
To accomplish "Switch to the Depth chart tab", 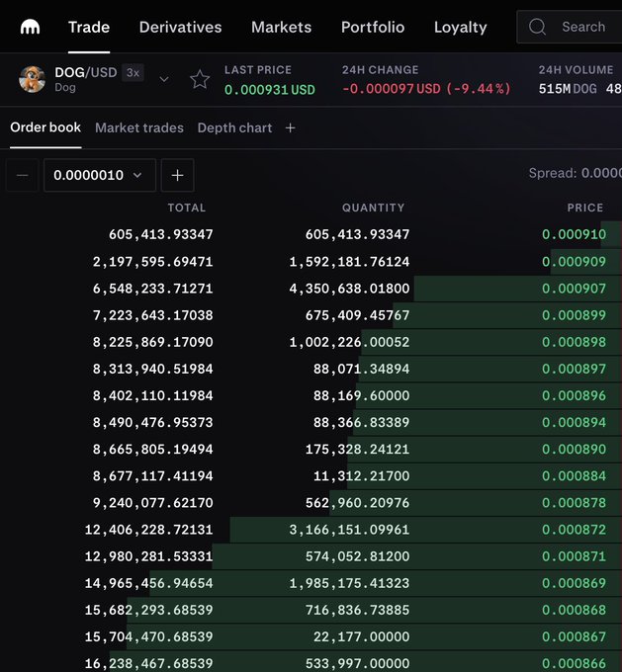I will pos(234,127).
